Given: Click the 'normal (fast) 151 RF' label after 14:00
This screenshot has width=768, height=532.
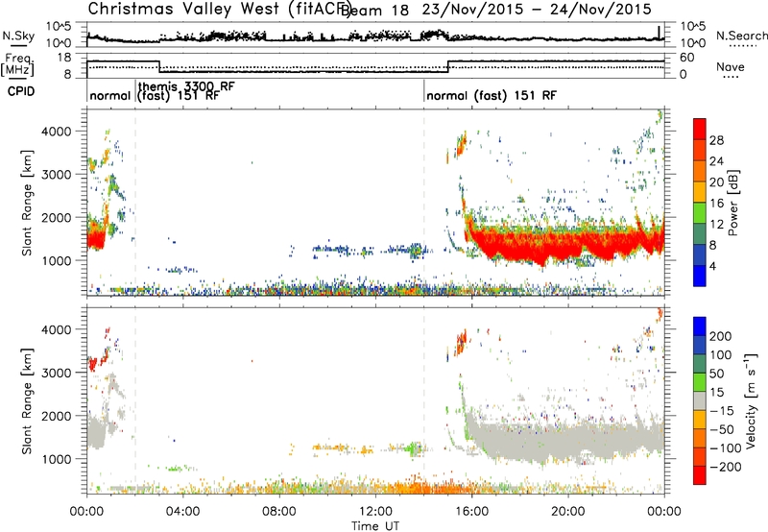Looking at the screenshot, I should [492, 95].
